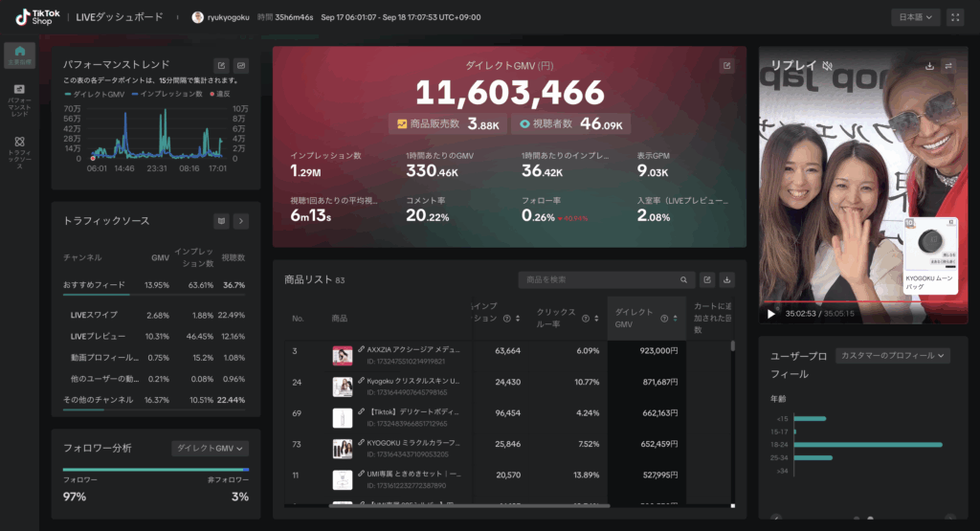Image resolution: width=980 pixels, height=531 pixels.
Task: Click edit icon on ダイレクトGMV card
Action: click(726, 66)
